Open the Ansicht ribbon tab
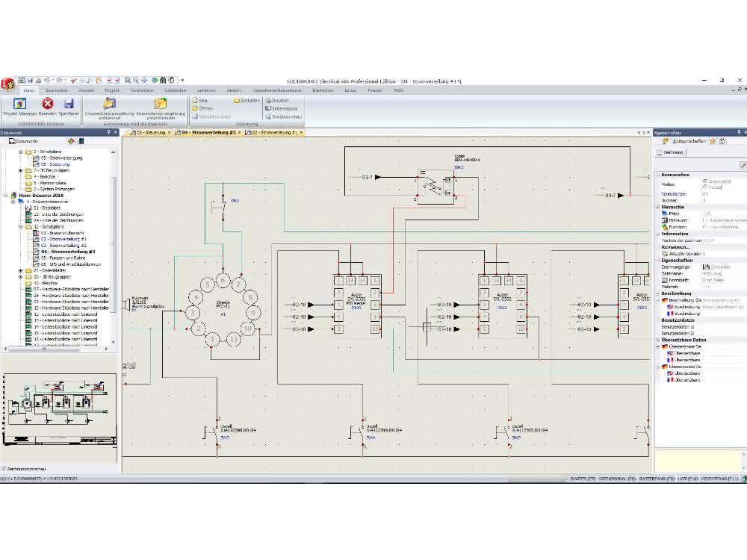 click(86, 90)
